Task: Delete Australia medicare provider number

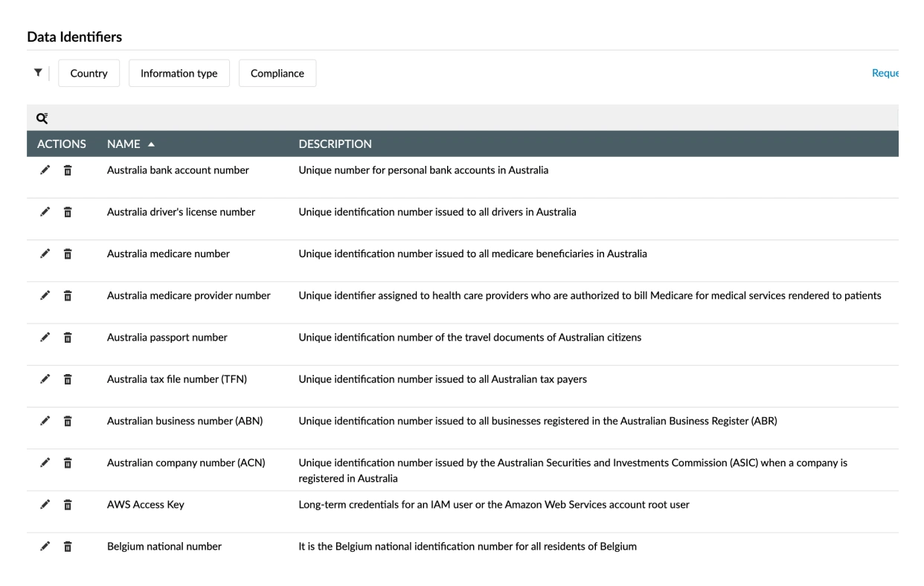Action: [x=67, y=296]
